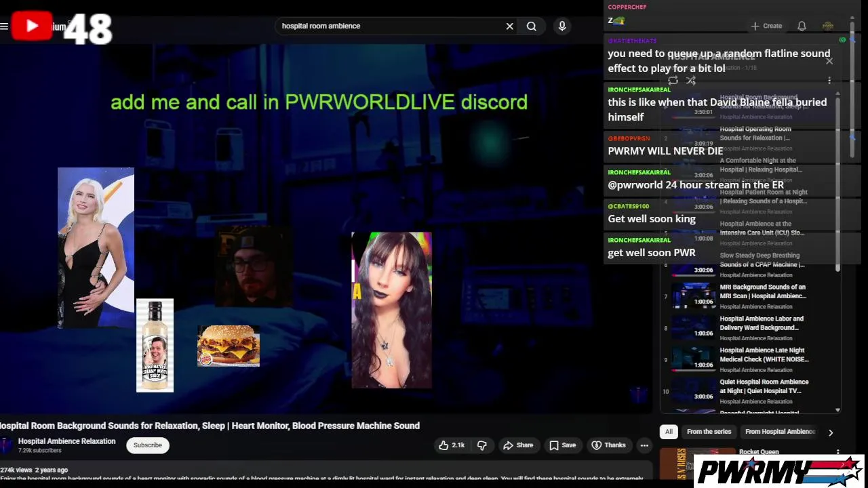The width and height of the screenshot is (868, 488).
Task: Open the account avatar menu
Action: pos(828,26)
